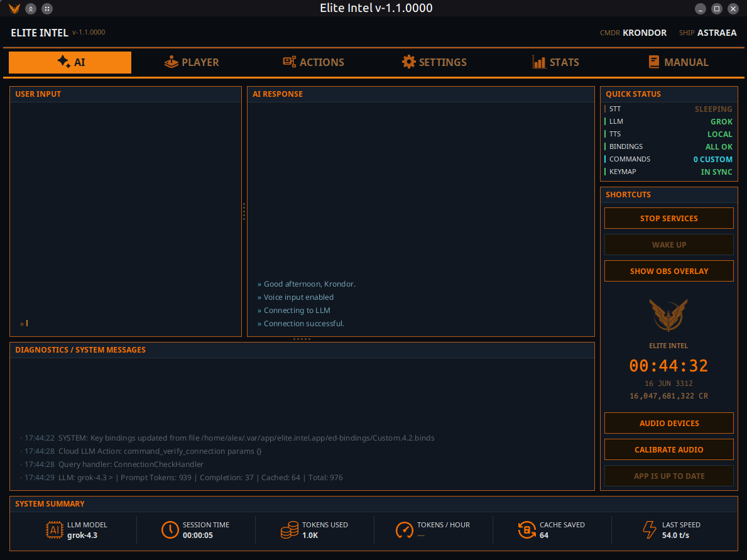This screenshot has height=560, width=747.
Task: Click the Bindings status ALL OK
Action: tap(719, 147)
